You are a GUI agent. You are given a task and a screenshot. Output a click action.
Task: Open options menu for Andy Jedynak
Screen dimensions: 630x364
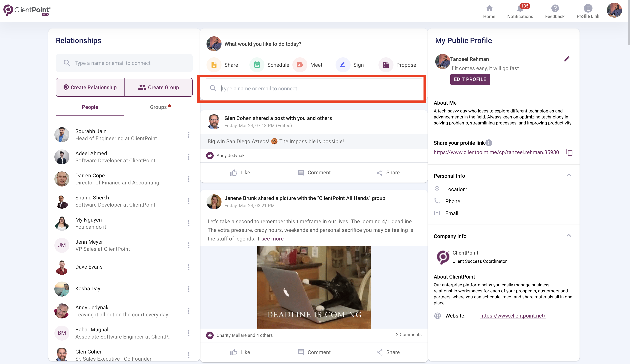[188, 311]
